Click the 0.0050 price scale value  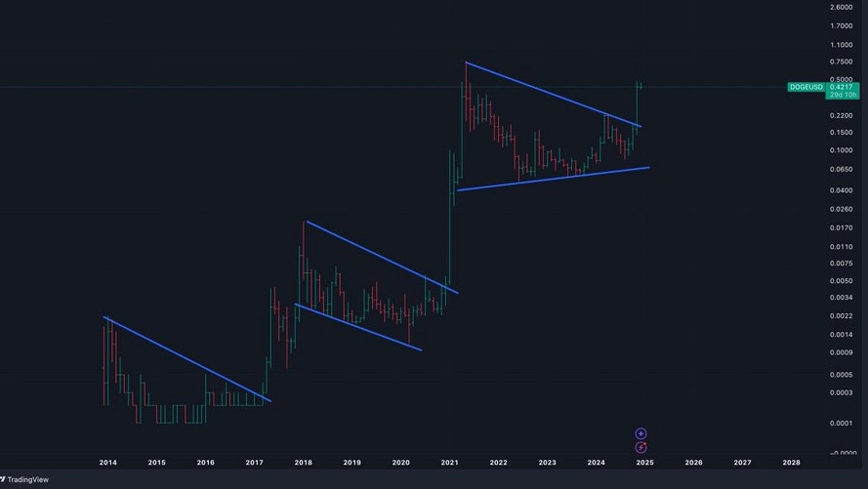point(842,281)
